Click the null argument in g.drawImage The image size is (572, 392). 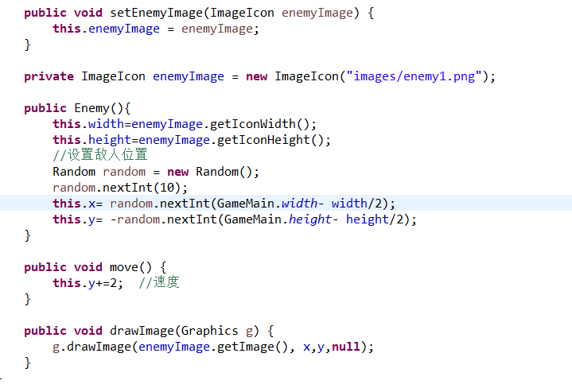click(346, 347)
